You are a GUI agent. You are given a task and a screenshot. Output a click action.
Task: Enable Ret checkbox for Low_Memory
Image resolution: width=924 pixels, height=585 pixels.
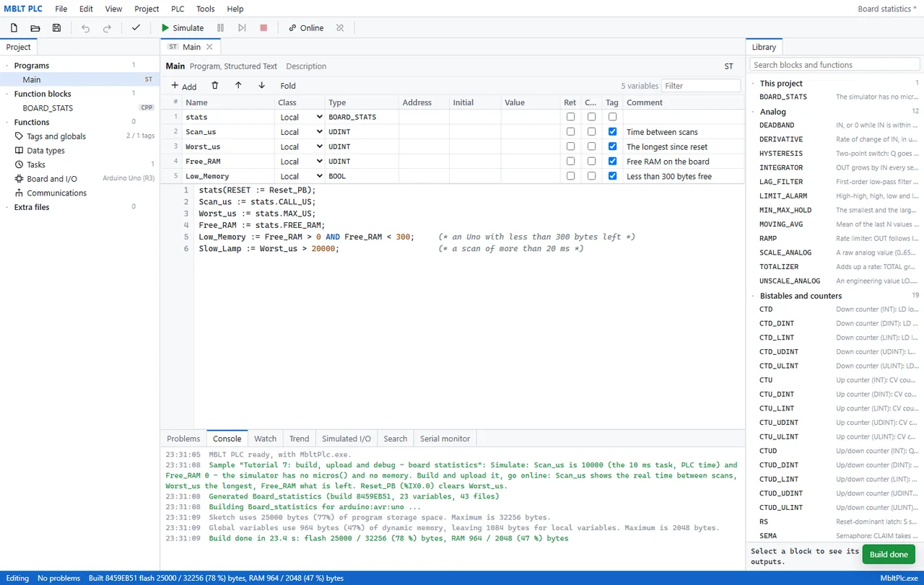pyautogui.click(x=570, y=176)
